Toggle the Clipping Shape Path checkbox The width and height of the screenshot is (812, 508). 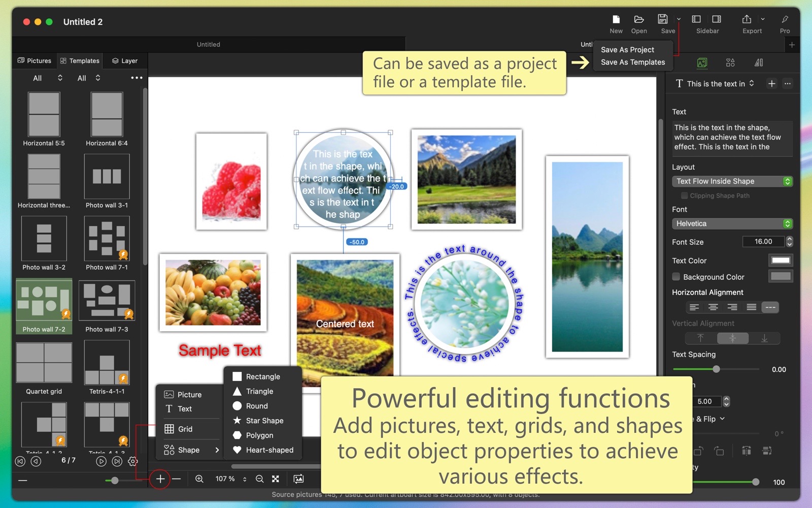[x=684, y=196]
